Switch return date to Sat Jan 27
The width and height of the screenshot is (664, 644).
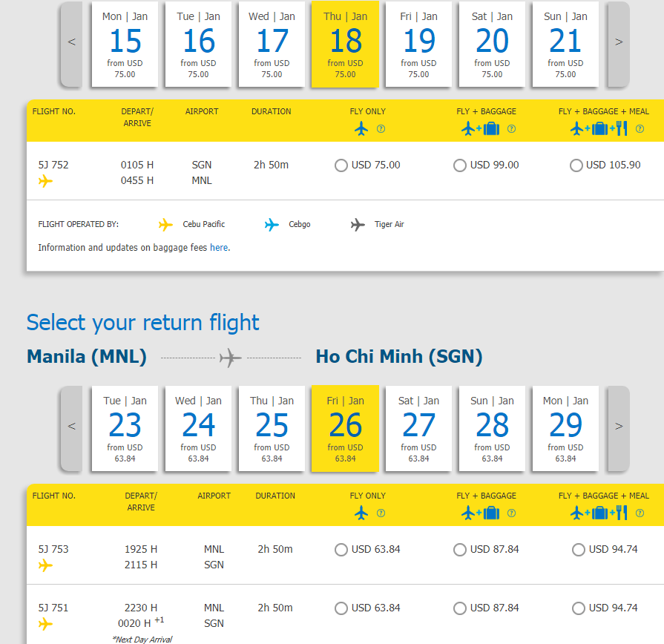click(x=418, y=429)
